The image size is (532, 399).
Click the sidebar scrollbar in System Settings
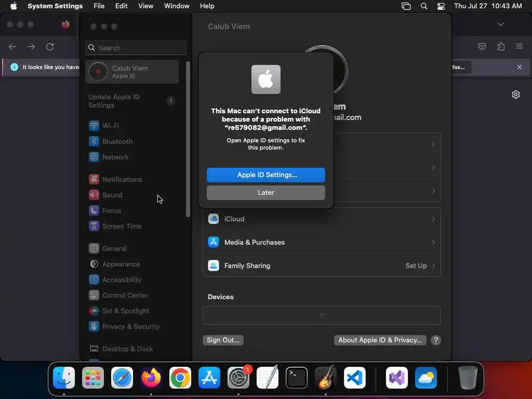pyautogui.click(x=188, y=139)
